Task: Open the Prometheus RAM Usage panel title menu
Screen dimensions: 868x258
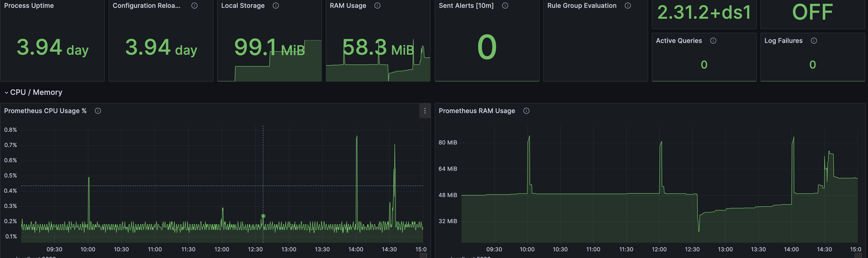Action: [477, 111]
